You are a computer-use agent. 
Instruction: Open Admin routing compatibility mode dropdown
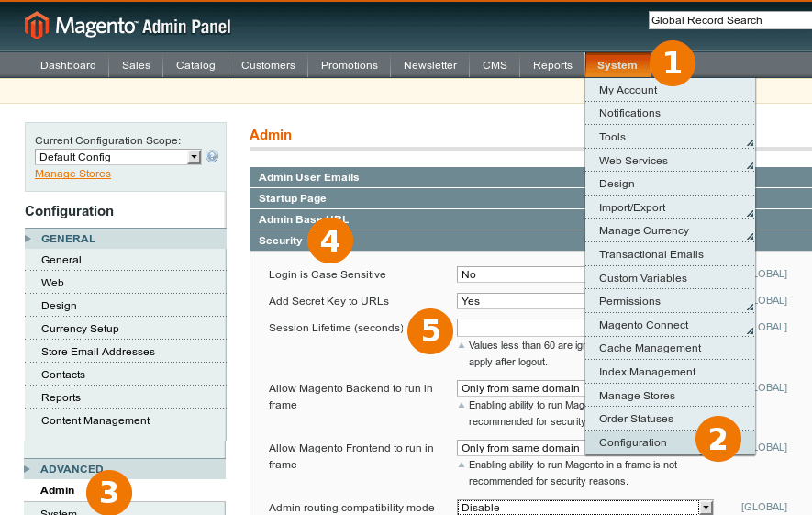tap(585, 508)
